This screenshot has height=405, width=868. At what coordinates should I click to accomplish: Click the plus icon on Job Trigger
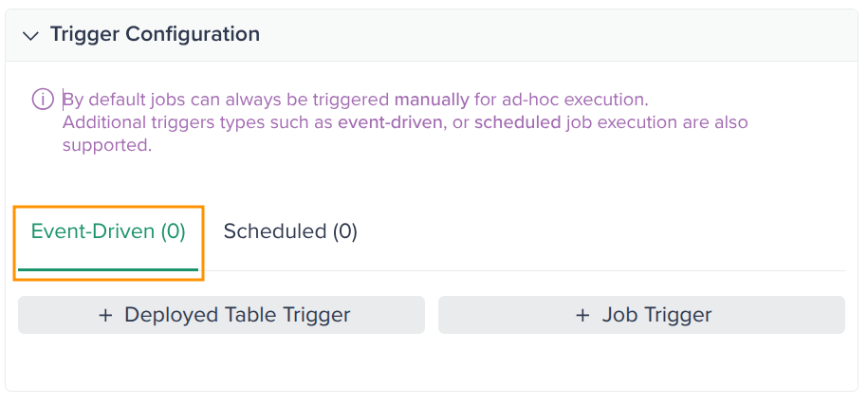(x=582, y=315)
